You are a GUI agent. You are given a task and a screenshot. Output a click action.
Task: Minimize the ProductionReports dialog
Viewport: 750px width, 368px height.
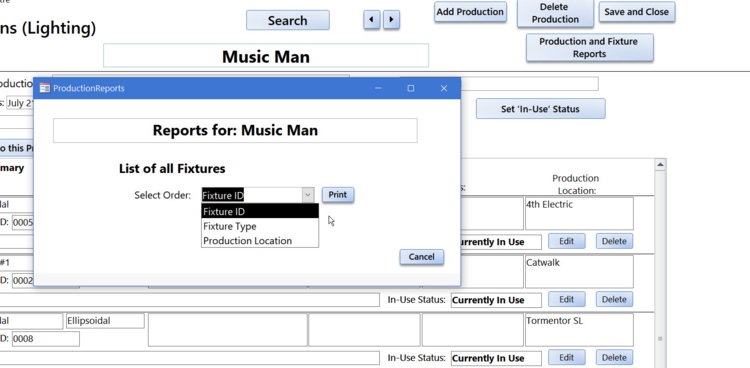pos(378,88)
